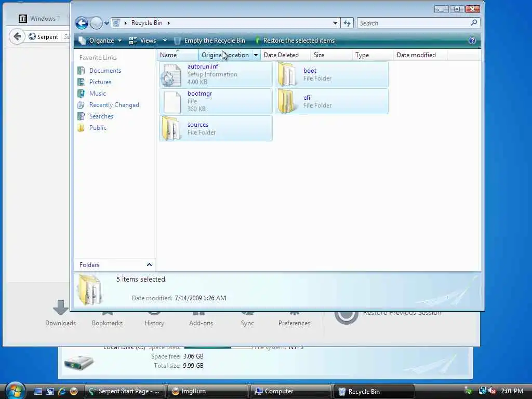Image resolution: width=532 pixels, height=399 pixels.
Task: Click the Recycle Bin address bar icon
Action: tap(116, 23)
